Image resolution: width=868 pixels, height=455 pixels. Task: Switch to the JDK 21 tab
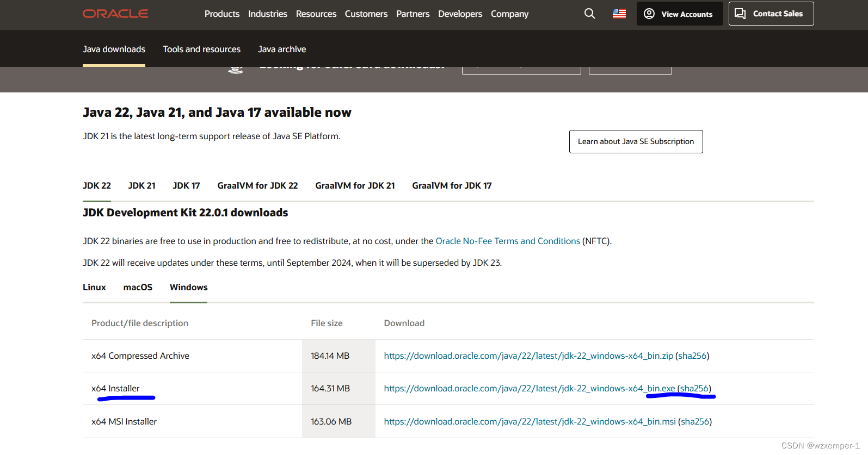[142, 185]
